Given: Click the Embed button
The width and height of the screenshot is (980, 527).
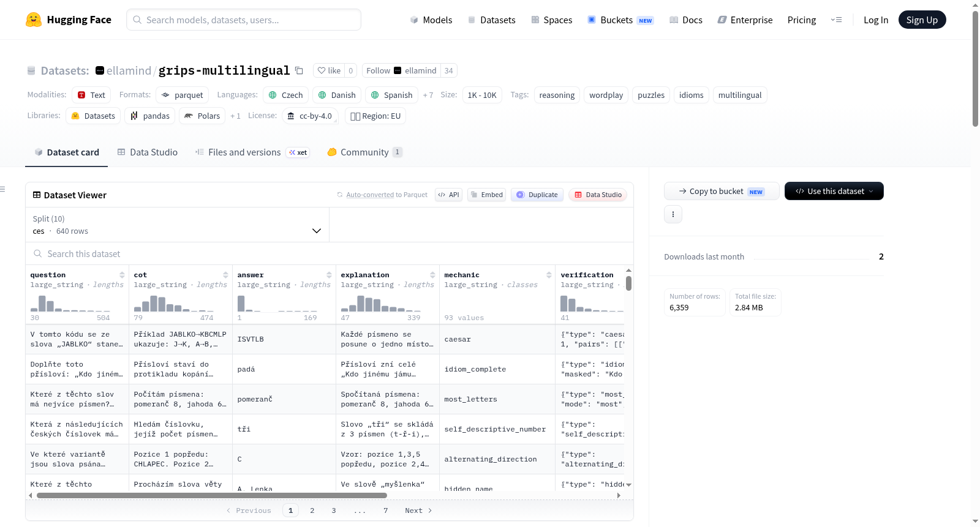Looking at the screenshot, I should pyautogui.click(x=486, y=195).
